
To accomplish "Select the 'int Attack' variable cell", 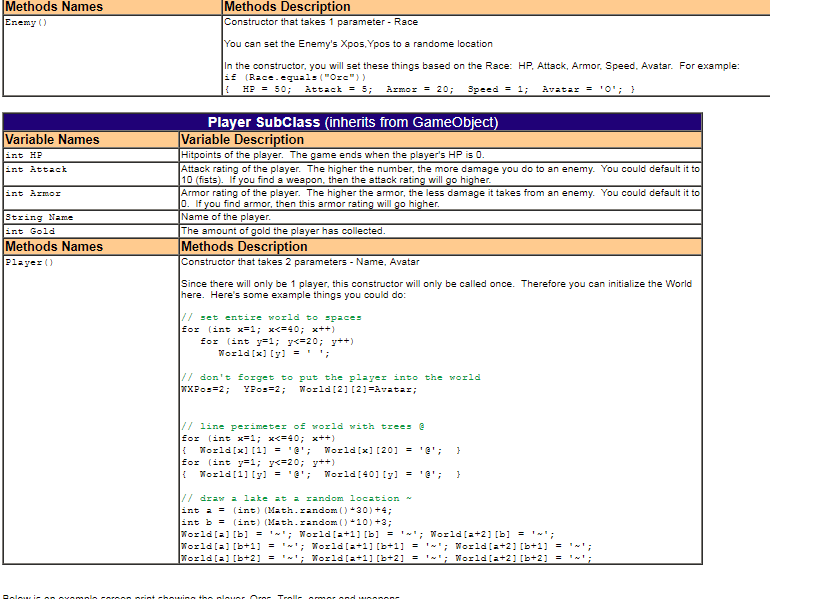I will (x=91, y=174).
